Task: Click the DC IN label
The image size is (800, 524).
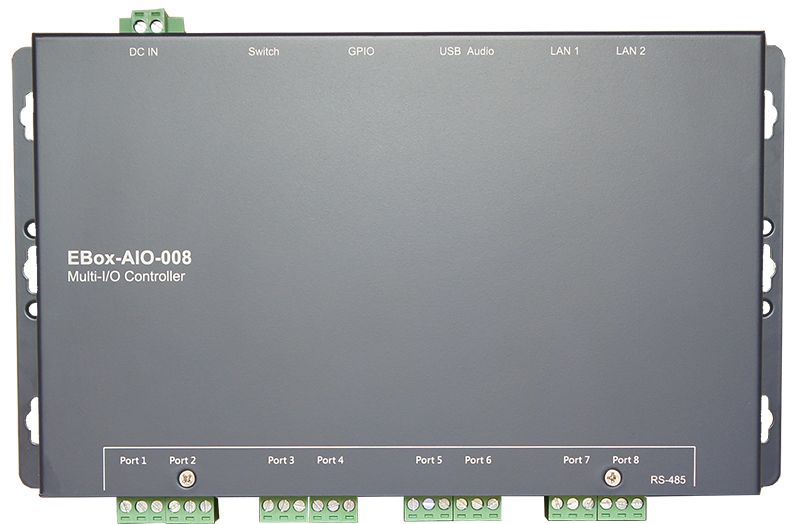Action: pyautogui.click(x=143, y=52)
